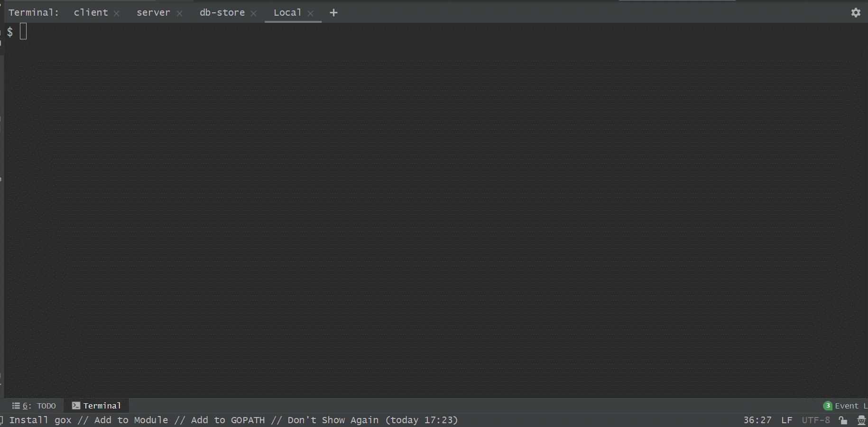Switch to the client terminal tab
The height and width of the screenshot is (427, 868).
[91, 12]
